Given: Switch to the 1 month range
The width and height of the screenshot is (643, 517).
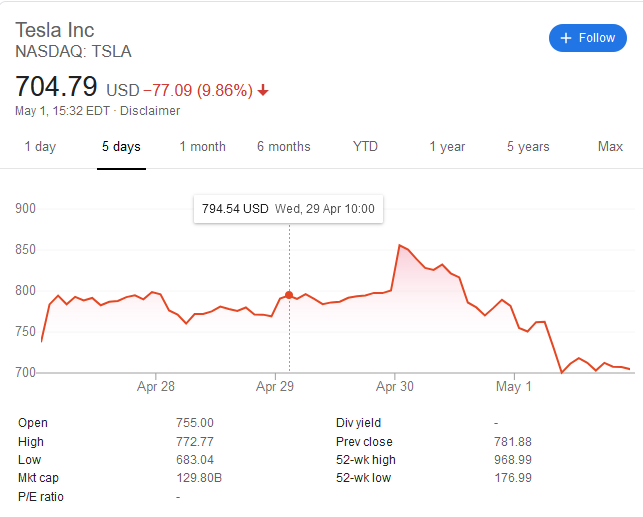Looking at the screenshot, I should pyautogui.click(x=203, y=146).
